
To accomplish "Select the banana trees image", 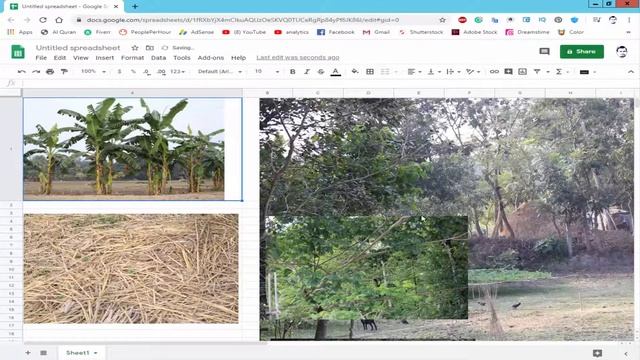I will [x=124, y=149].
